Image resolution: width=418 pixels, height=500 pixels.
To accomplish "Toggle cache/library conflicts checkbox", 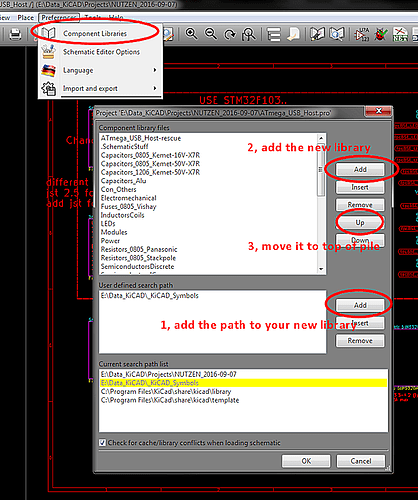I will [102, 443].
